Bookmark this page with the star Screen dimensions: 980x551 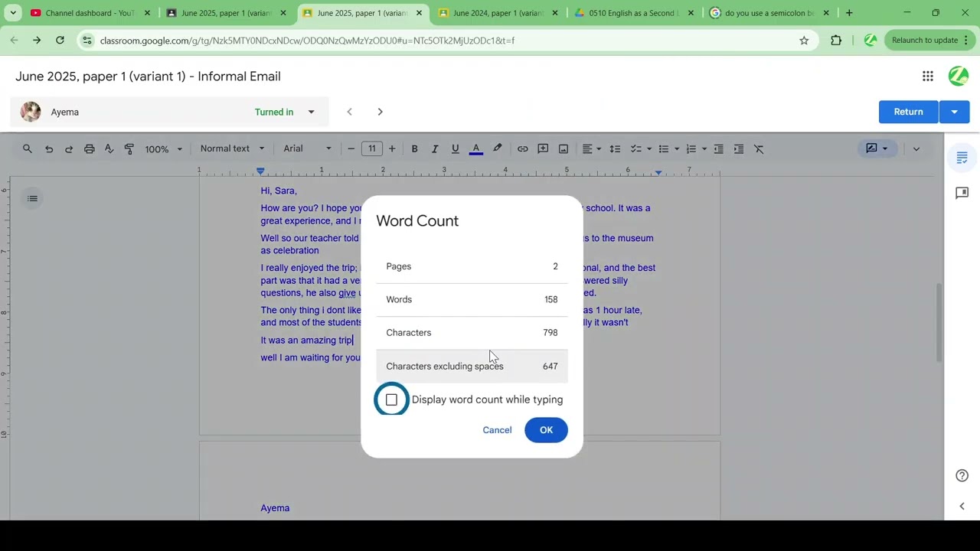coord(804,41)
